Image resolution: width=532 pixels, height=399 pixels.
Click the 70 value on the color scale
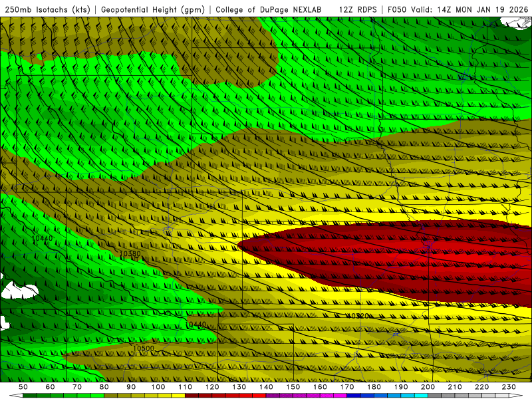pyautogui.click(x=77, y=387)
